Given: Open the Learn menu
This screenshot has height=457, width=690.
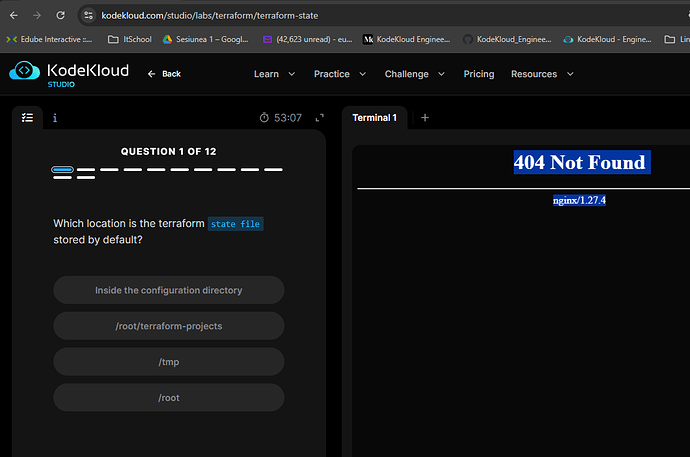Looking at the screenshot, I should pyautogui.click(x=266, y=74).
